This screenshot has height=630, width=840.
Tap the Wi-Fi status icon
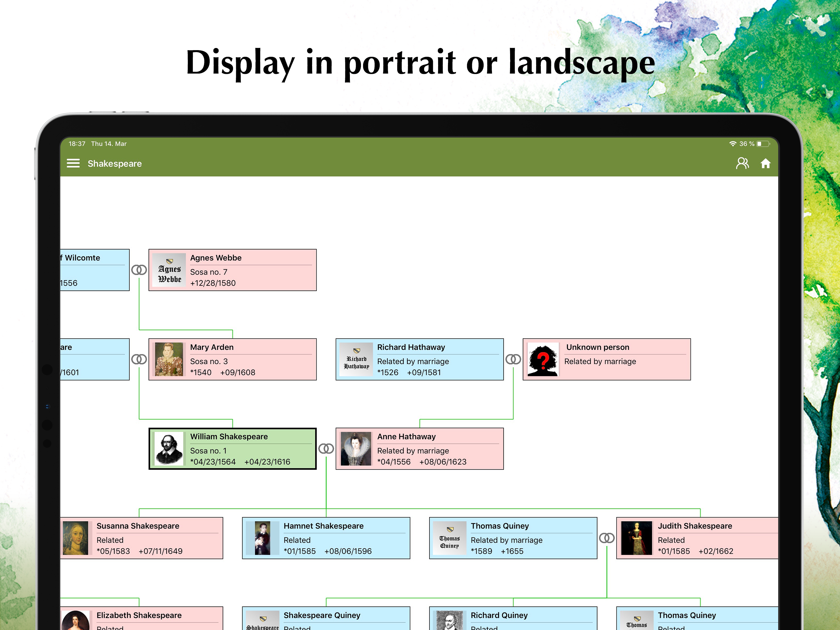coord(732,144)
